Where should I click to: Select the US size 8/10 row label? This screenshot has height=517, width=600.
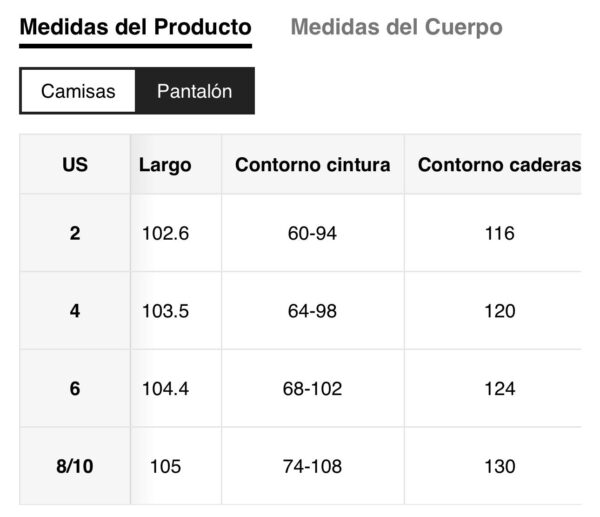pyautogui.click(x=75, y=466)
